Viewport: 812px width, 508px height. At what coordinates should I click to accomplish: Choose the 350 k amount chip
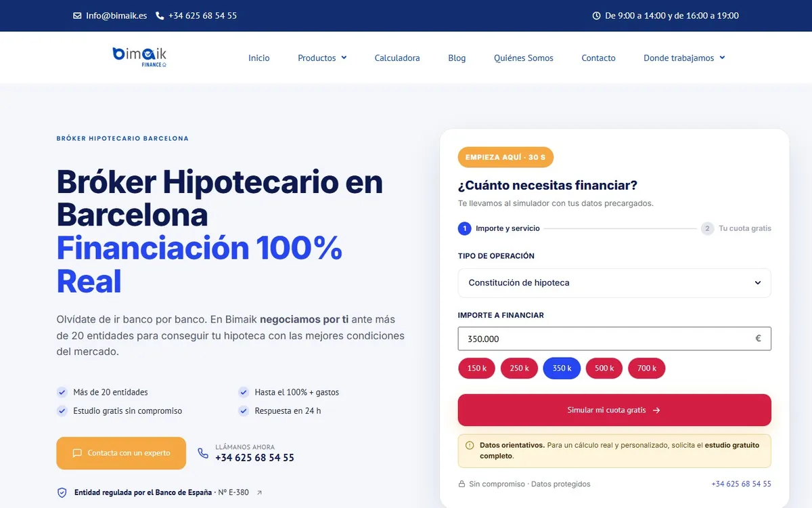click(x=562, y=368)
